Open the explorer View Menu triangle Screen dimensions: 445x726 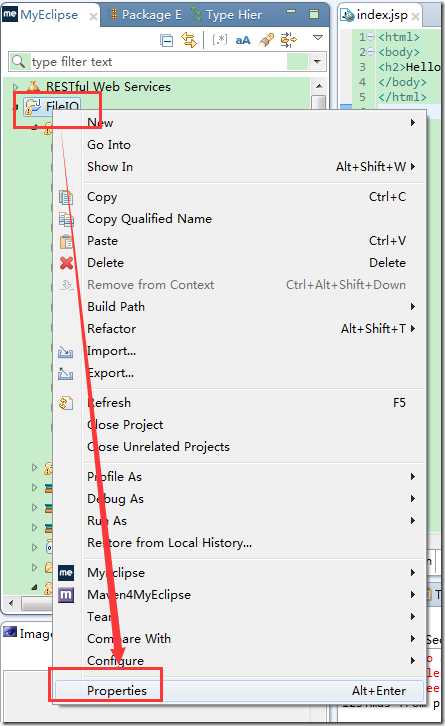tap(318, 38)
